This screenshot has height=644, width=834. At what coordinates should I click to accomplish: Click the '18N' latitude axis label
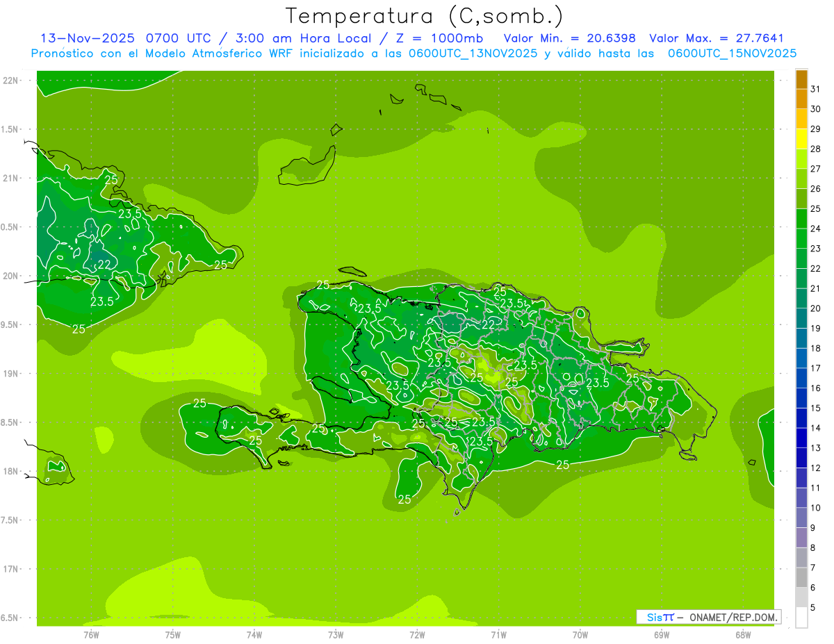pyautogui.click(x=11, y=472)
